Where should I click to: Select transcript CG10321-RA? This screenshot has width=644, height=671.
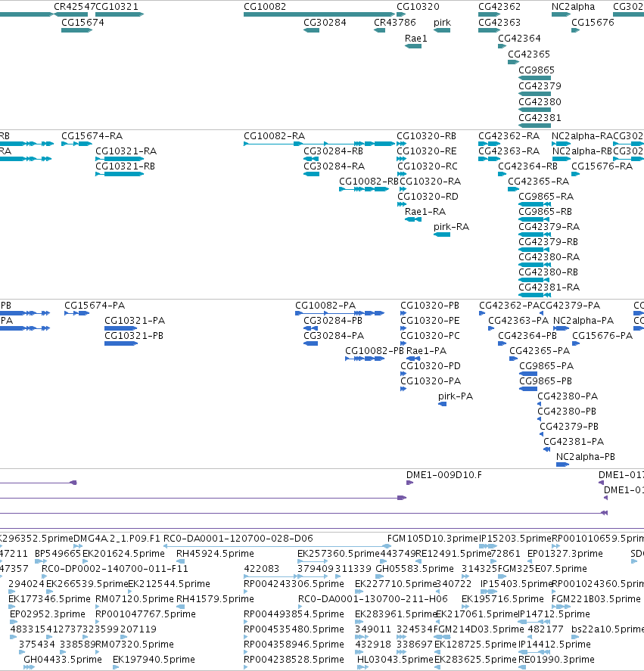(x=120, y=159)
